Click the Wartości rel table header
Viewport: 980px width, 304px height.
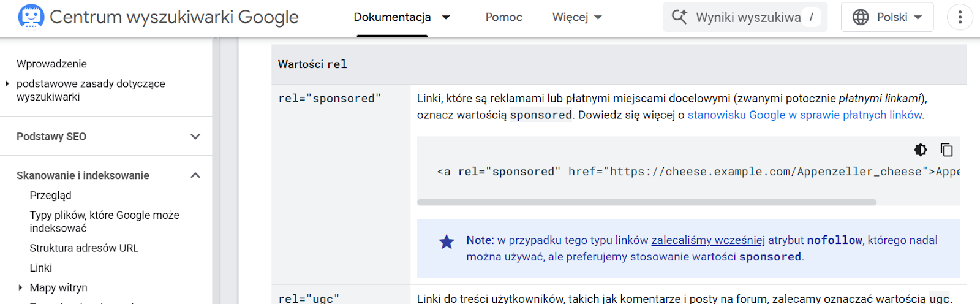[619, 64]
